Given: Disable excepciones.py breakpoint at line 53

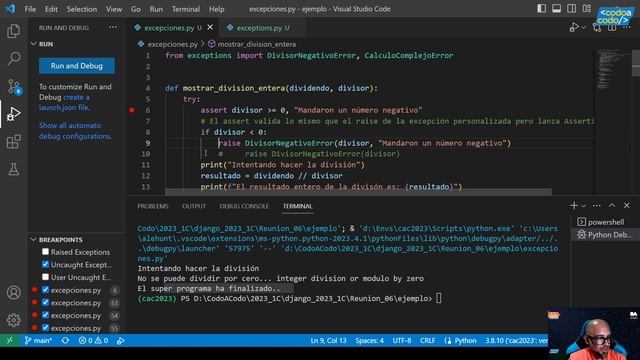Looking at the screenshot, I should [x=45, y=302].
